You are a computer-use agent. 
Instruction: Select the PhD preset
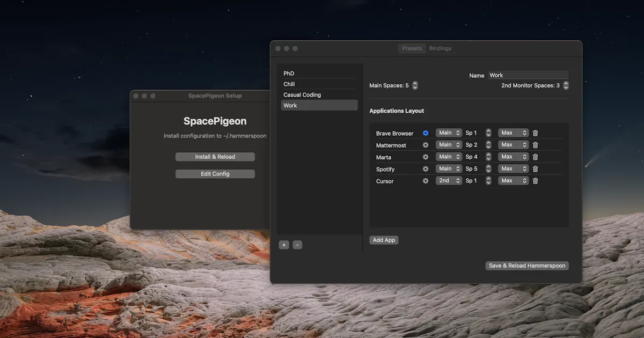tap(319, 74)
